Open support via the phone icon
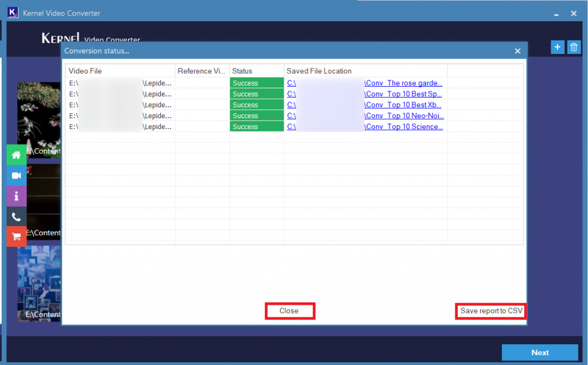This screenshot has width=588, height=365. [x=16, y=216]
